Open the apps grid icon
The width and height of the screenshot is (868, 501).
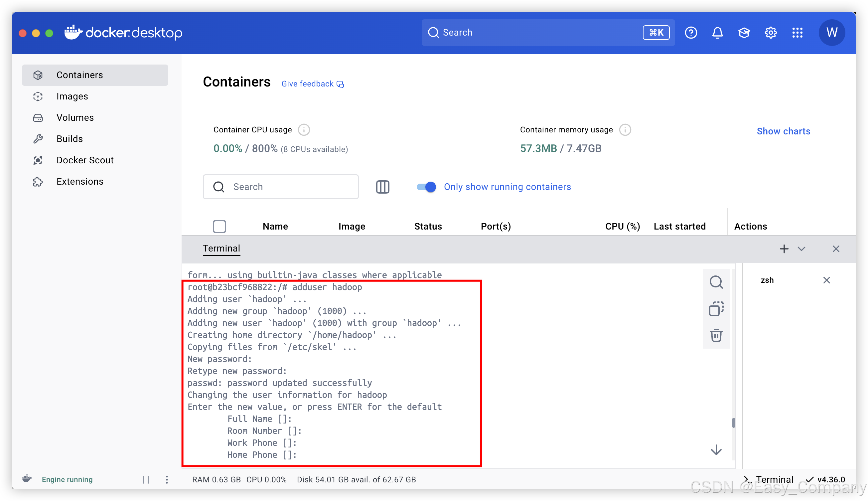point(797,33)
